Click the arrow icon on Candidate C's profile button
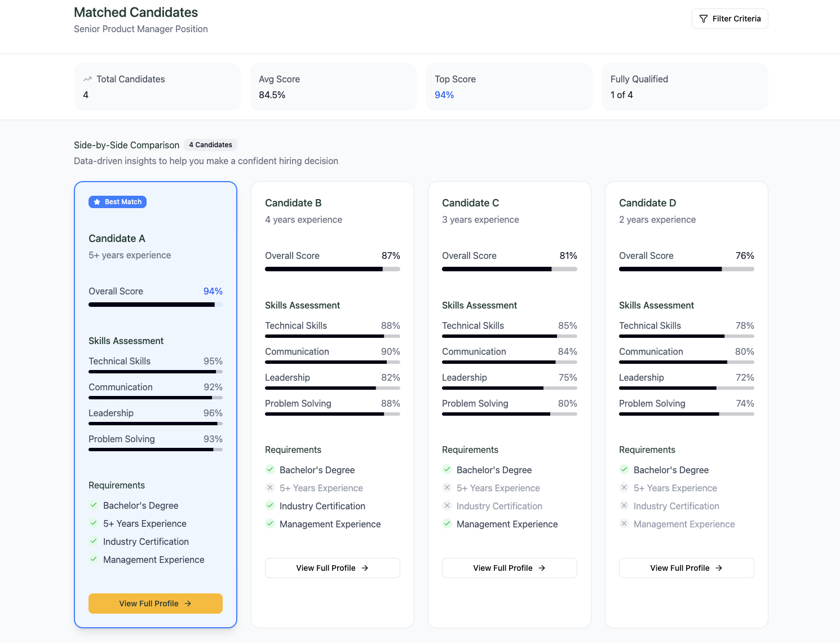 click(542, 568)
